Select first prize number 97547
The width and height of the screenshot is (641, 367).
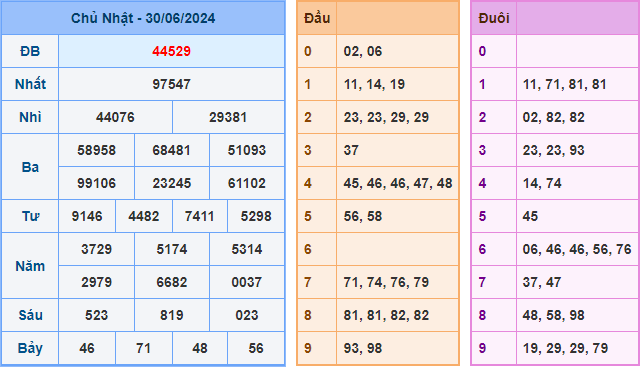(171, 84)
